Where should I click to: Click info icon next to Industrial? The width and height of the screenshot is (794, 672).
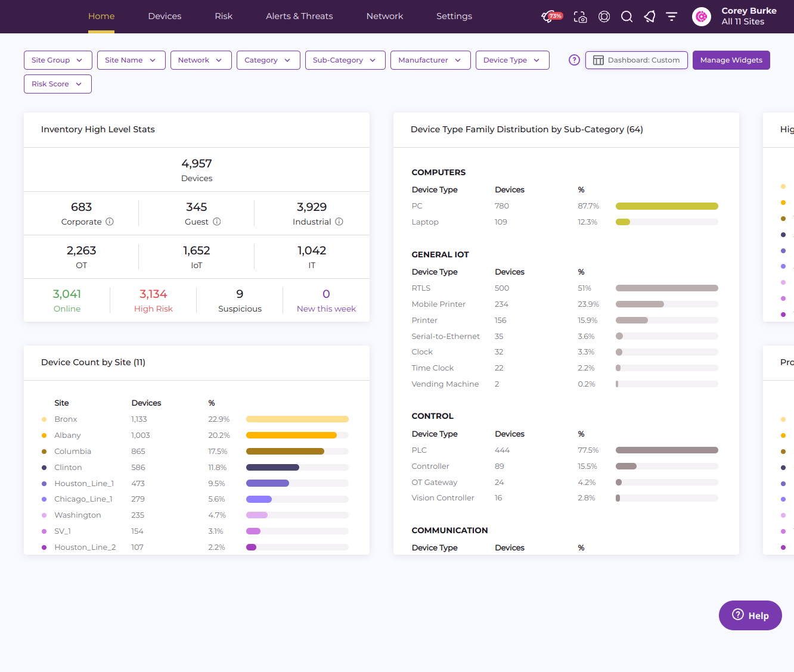point(339,222)
